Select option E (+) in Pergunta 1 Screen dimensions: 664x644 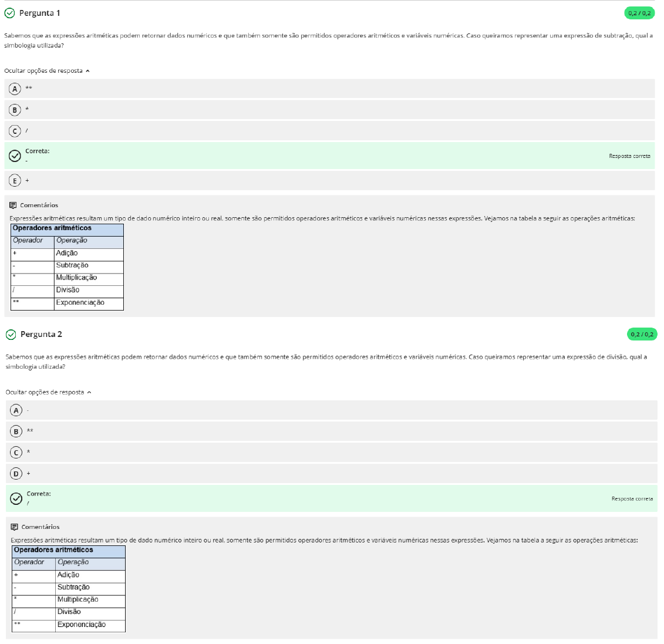tap(15, 181)
